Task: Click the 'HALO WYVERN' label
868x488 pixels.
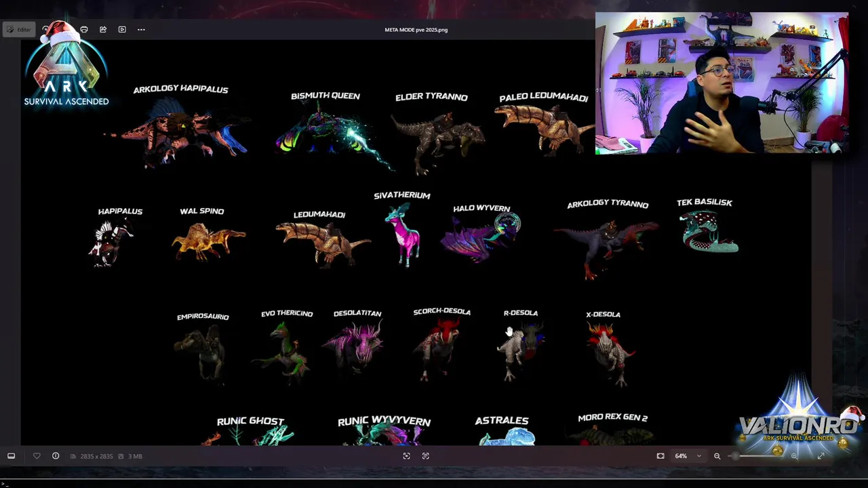Action: tap(481, 208)
